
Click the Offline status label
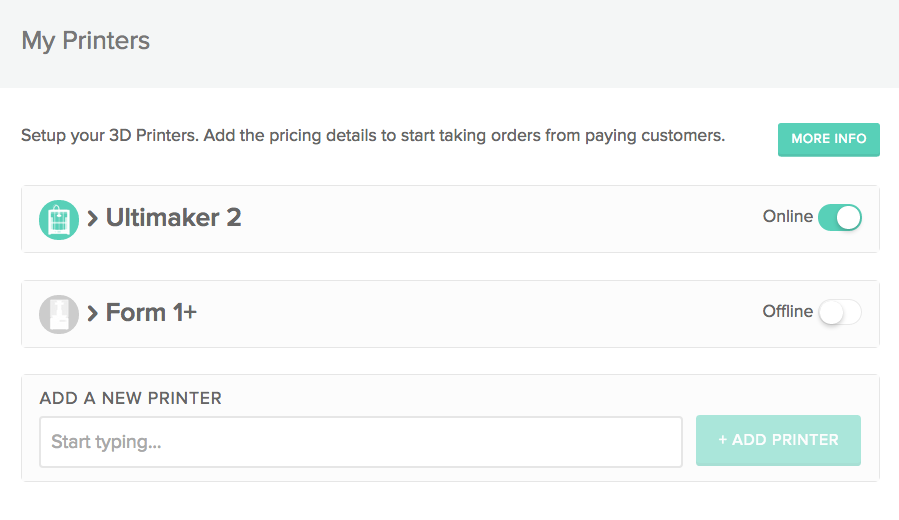pyautogui.click(x=788, y=312)
